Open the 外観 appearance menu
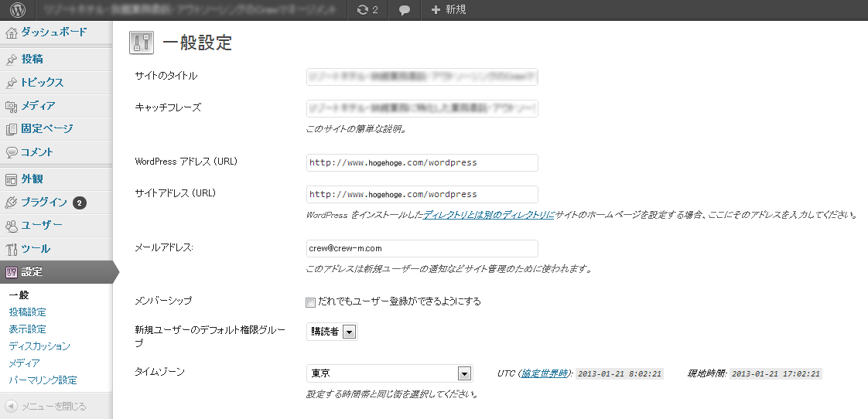This screenshot has height=419, width=868. coord(32,179)
